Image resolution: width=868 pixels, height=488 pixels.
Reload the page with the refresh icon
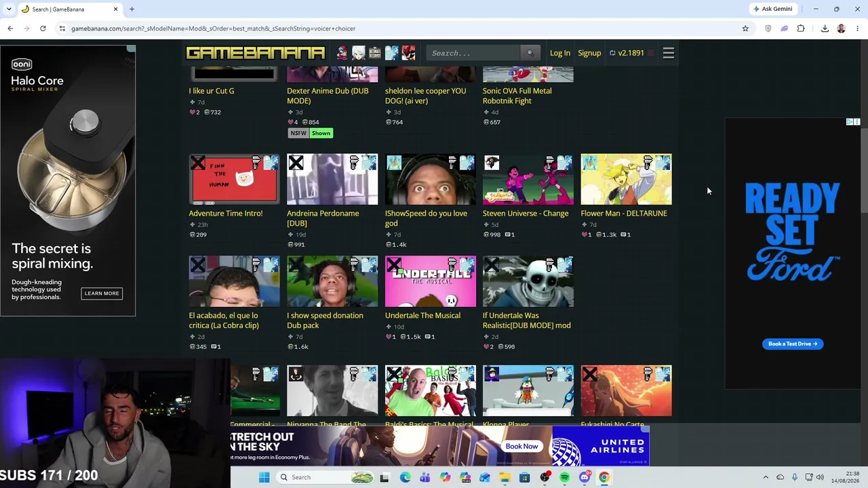coord(43,28)
